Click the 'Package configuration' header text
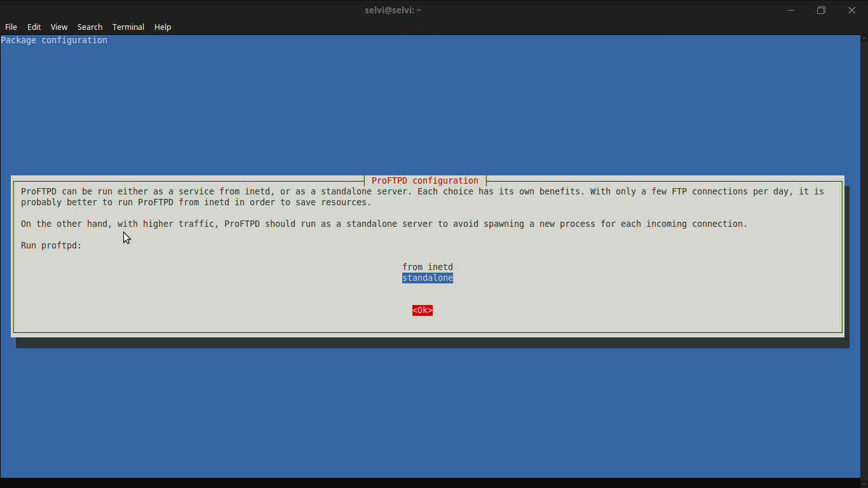Screen dimensions: 868x488 click(x=54, y=40)
